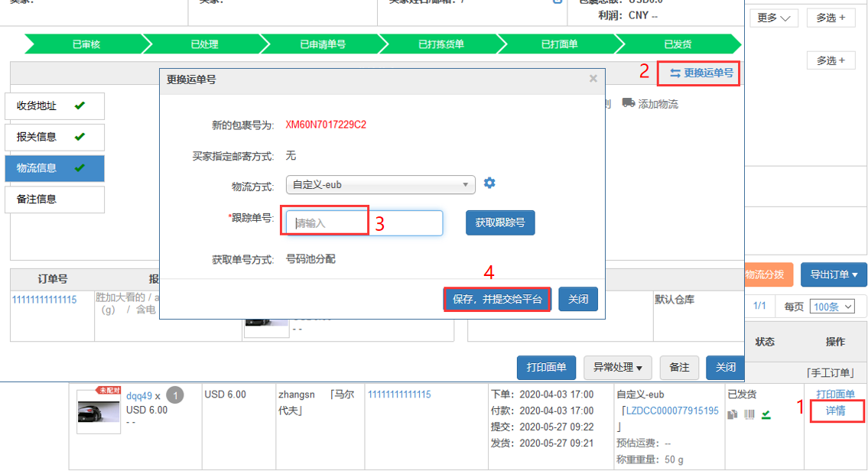This screenshot has height=474, width=868.
Task: Click the 更换运单号 swap link
Action: click(x=701, y=73)
